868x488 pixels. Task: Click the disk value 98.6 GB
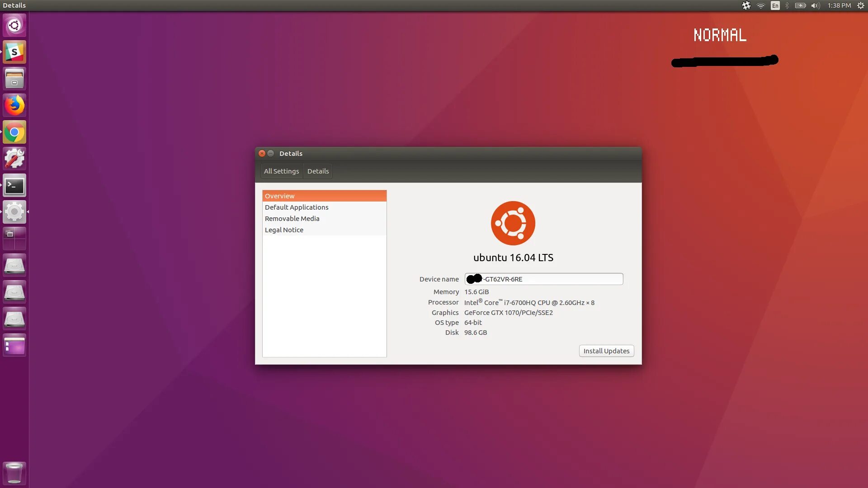pos(476,333)
